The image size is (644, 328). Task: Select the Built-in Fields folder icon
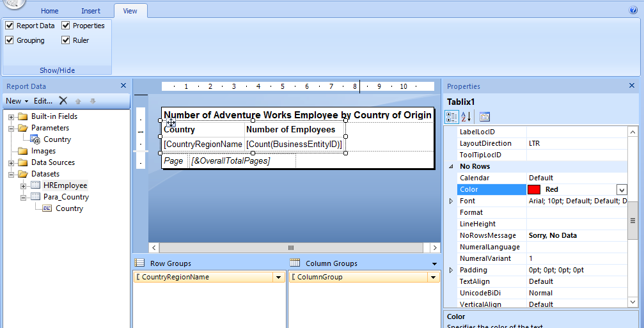(22, 116)
